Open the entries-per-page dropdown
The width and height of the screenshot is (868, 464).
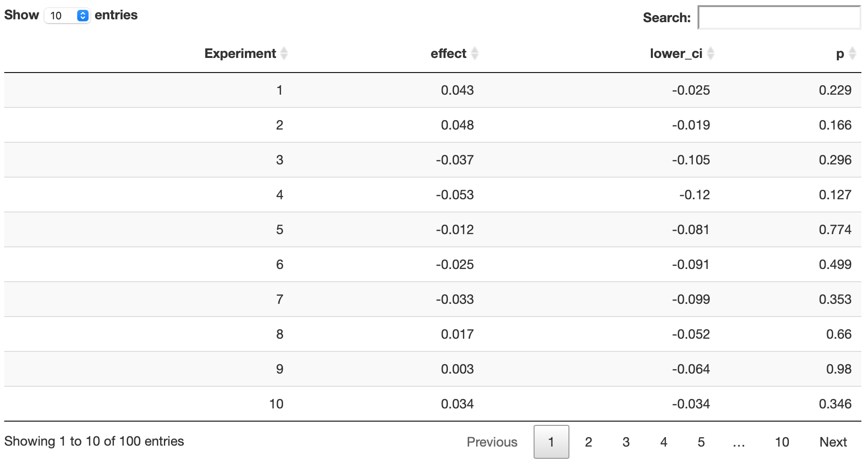tap(67, 16)
